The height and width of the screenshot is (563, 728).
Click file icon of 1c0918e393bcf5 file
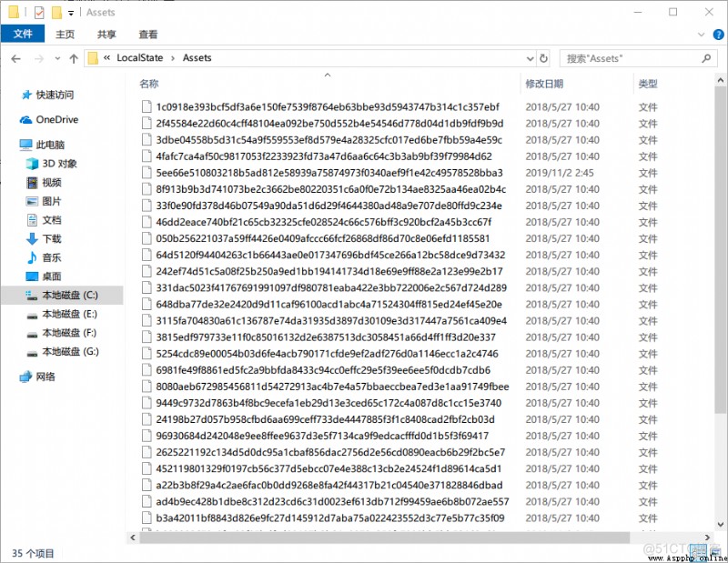click(147, 106)
